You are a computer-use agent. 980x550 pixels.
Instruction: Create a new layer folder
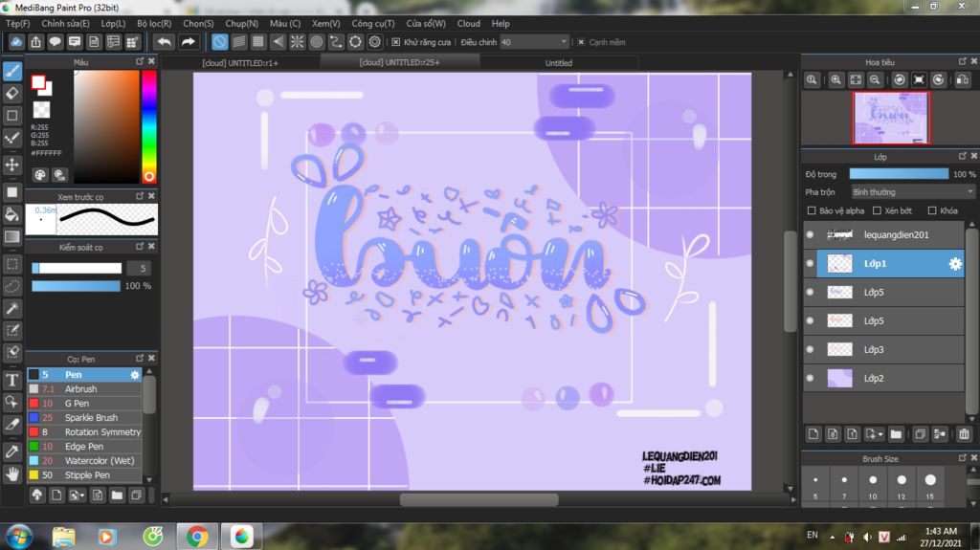[x=896, y=433]
